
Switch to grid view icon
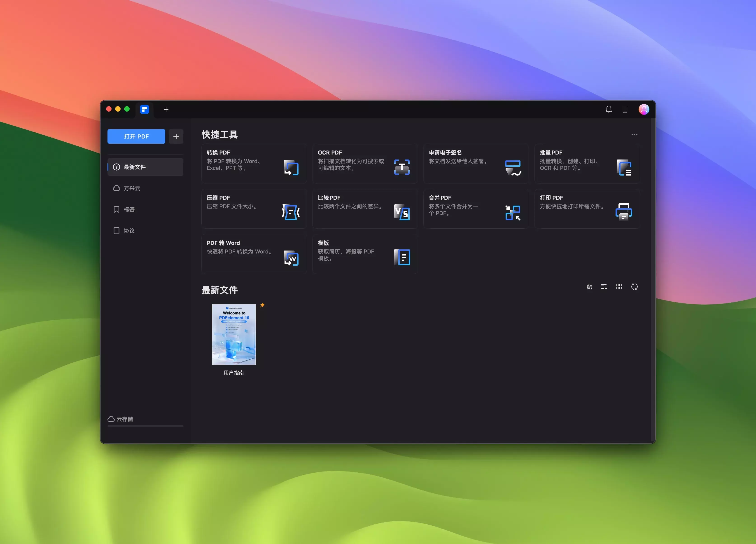[x=619, y=287]
